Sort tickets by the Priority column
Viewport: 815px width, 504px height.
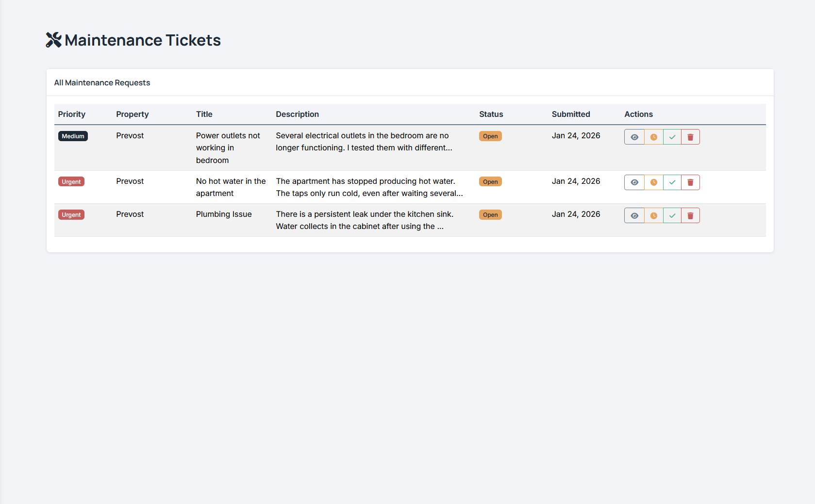click(x=71, y=114)
